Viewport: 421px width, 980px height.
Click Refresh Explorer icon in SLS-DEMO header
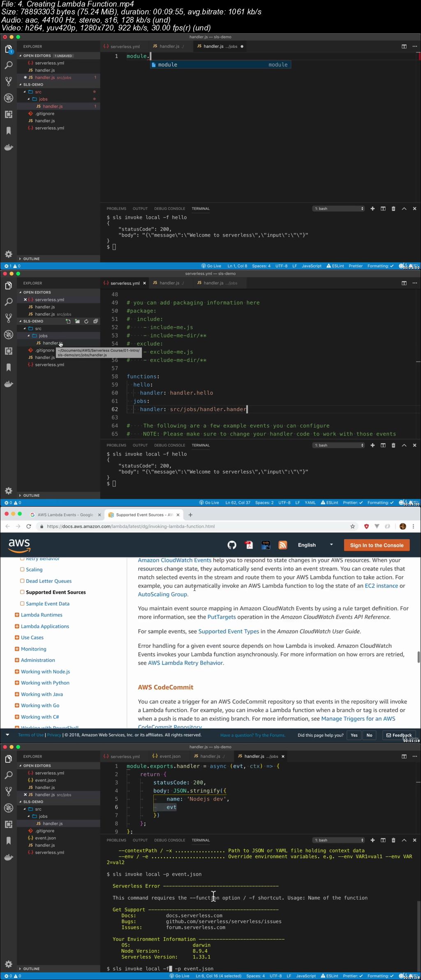86,321
